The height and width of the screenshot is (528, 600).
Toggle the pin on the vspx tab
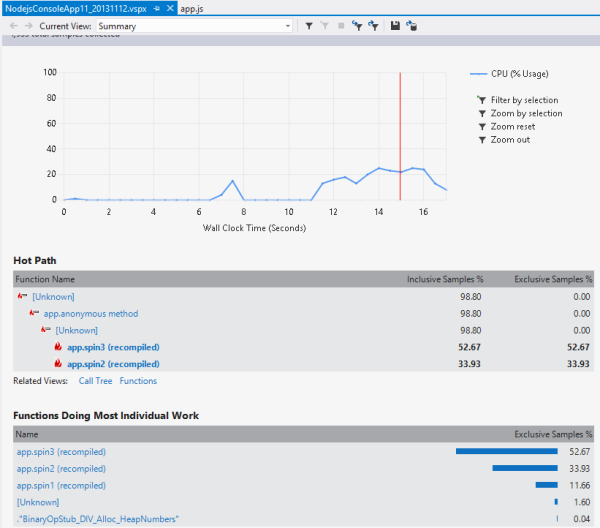click(x=155, y=7)
